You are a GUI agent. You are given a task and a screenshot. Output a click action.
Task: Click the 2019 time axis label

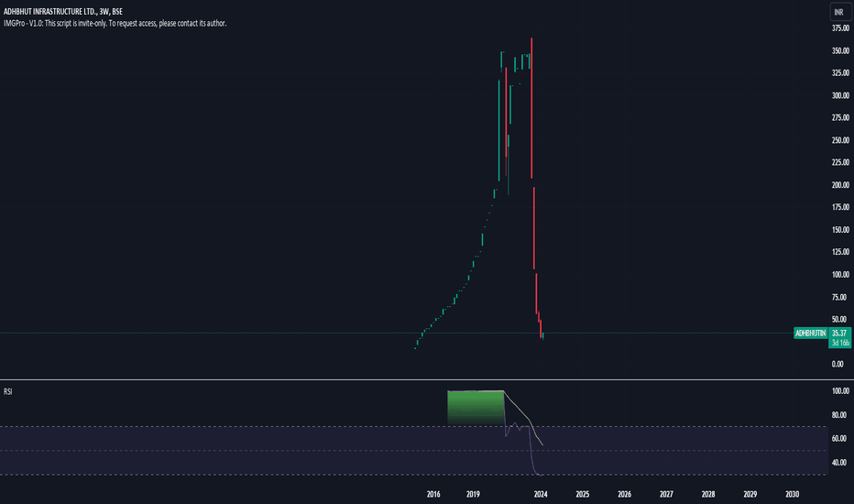(473, 494)
